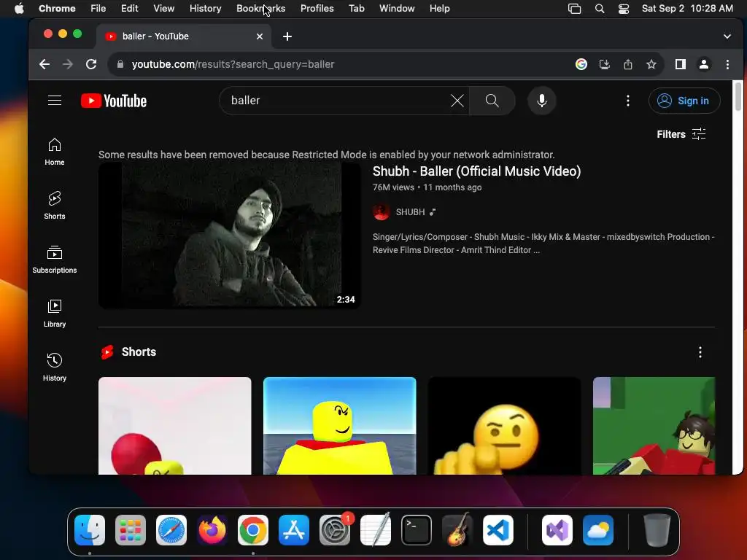Start voice search with microphone icon
747x560 pixels.
point(542,101)
